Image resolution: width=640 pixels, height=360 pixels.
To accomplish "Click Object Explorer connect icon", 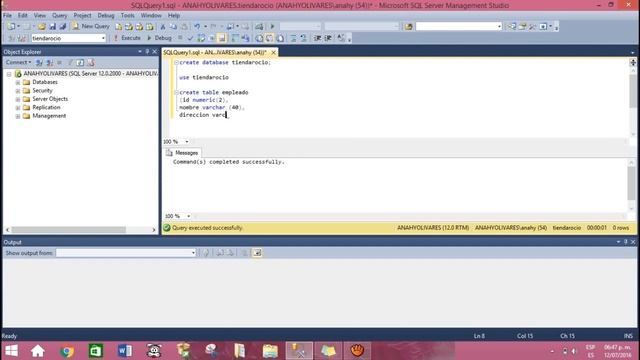I will 39,62.
